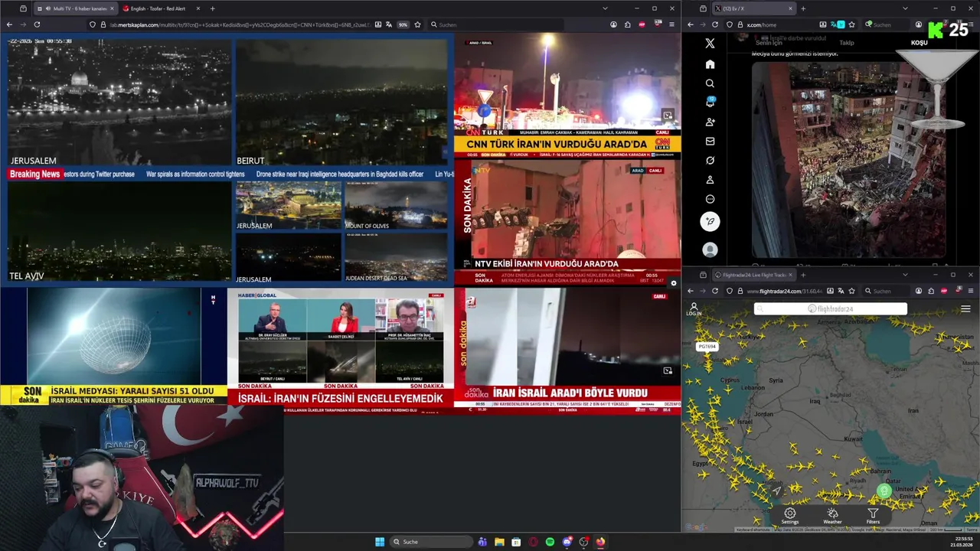
Task: Open File Explorer from taskbar
Action: point(499,542)
